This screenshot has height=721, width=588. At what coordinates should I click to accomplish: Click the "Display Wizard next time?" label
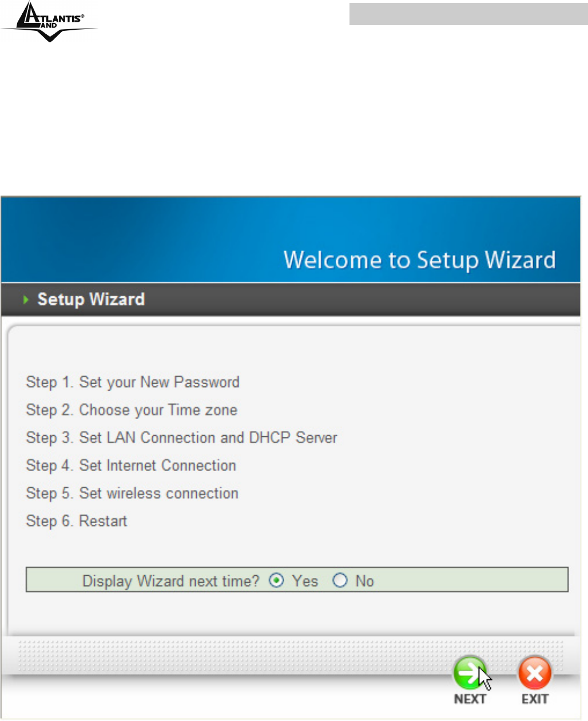coord(170,581)
